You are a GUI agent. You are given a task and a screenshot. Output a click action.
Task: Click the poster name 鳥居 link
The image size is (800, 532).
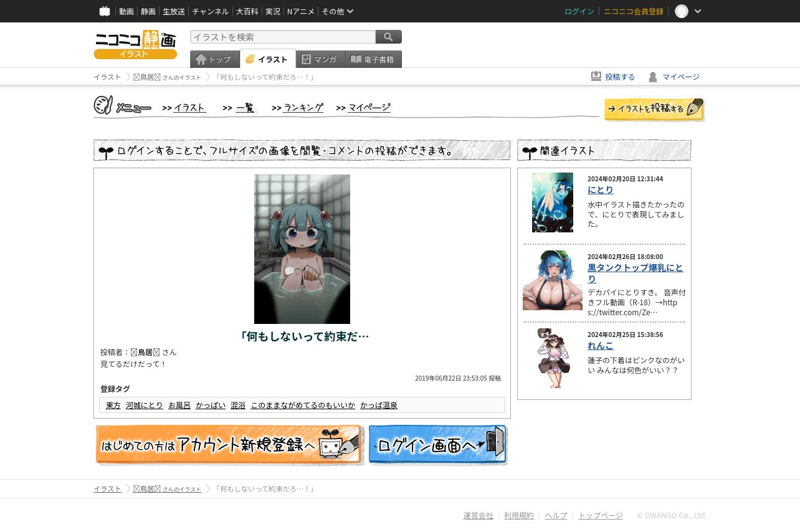tap(146, 353)
